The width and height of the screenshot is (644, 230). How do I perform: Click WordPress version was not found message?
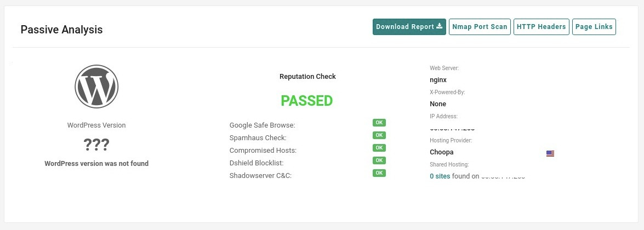[96, 163]
